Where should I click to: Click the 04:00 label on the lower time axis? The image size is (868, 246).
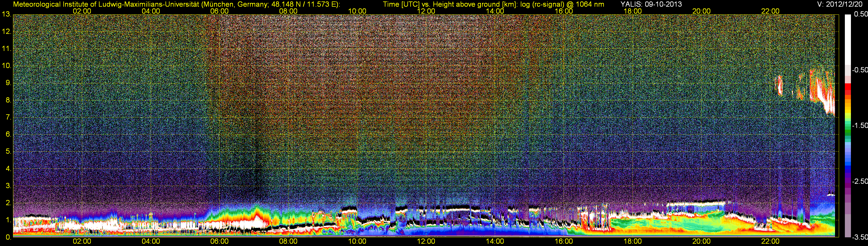(151, 241)
